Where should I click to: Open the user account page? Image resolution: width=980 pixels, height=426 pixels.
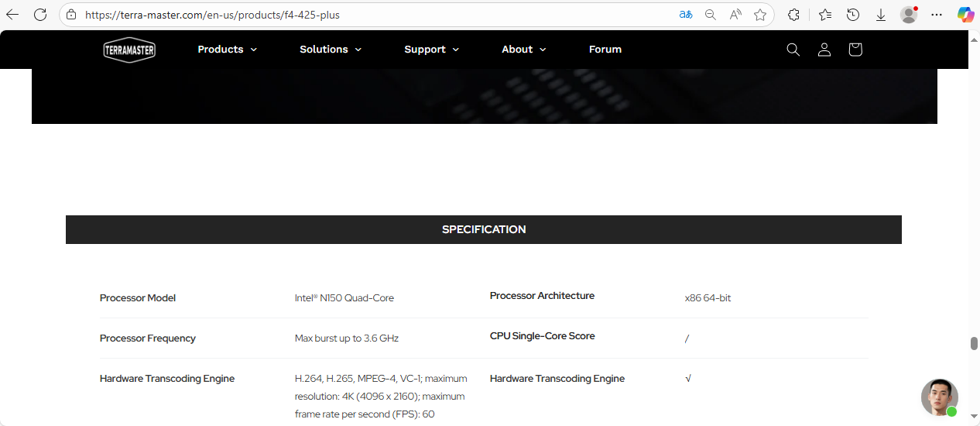click(x=824, y=50)
